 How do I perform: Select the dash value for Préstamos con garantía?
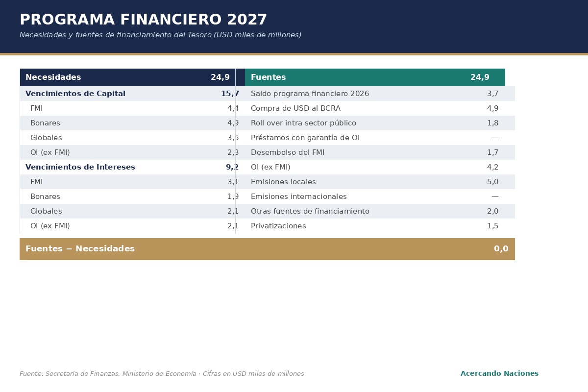click(x=495, y=138)
